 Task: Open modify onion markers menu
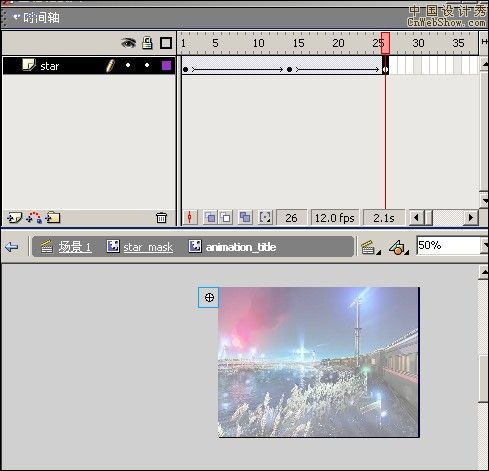click(x=265, y=218)
